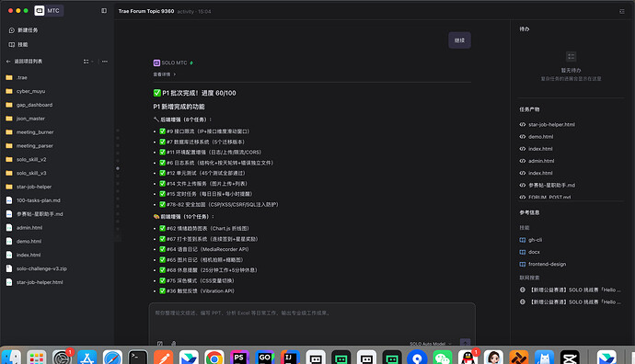Click the empty to-do list icon
The width and height of the screenshot is (635, 364).
571,56
